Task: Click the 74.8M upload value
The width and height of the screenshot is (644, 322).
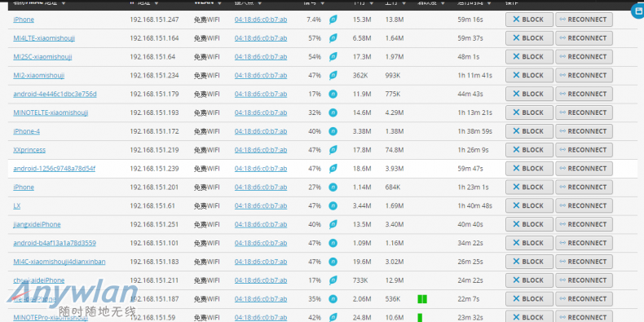Action: 395,150
